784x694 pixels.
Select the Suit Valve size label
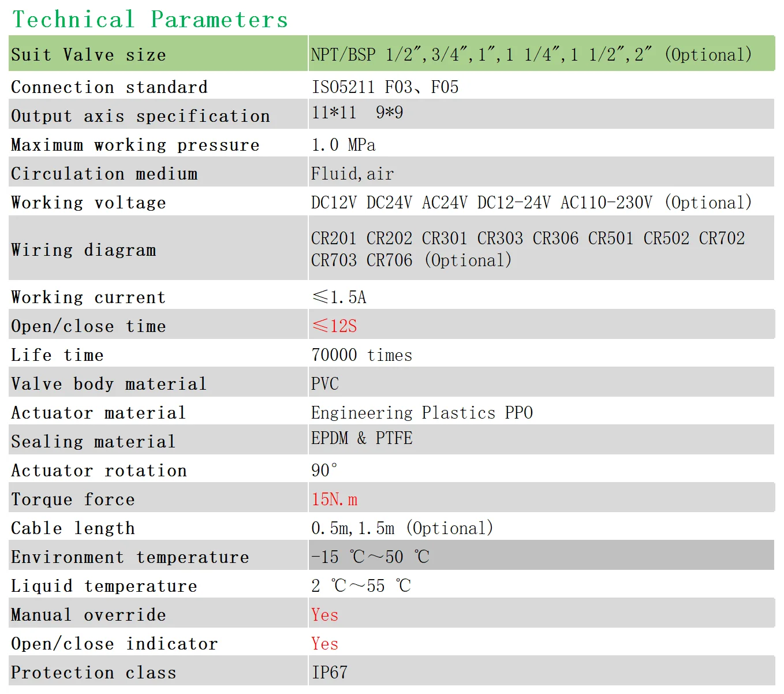coord(88,55)
